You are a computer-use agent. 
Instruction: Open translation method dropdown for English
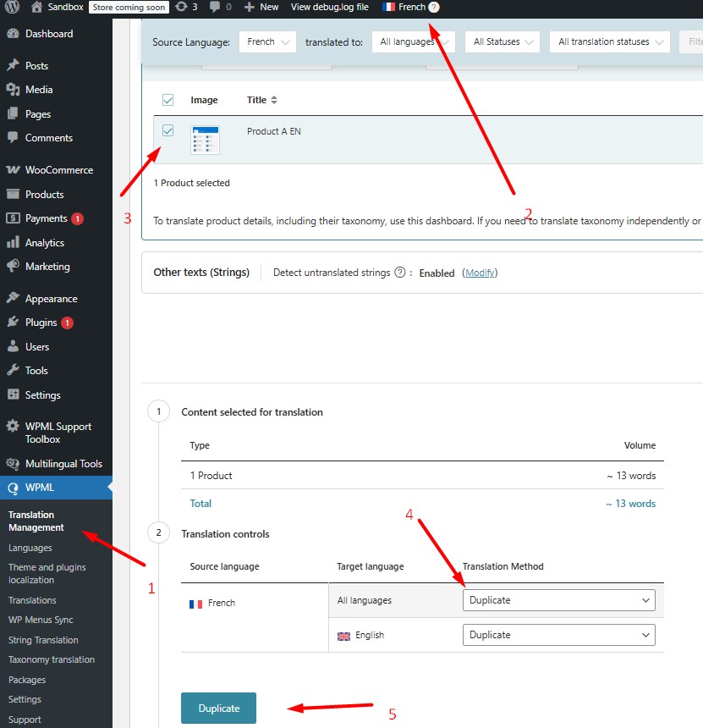tap(558, 635)
